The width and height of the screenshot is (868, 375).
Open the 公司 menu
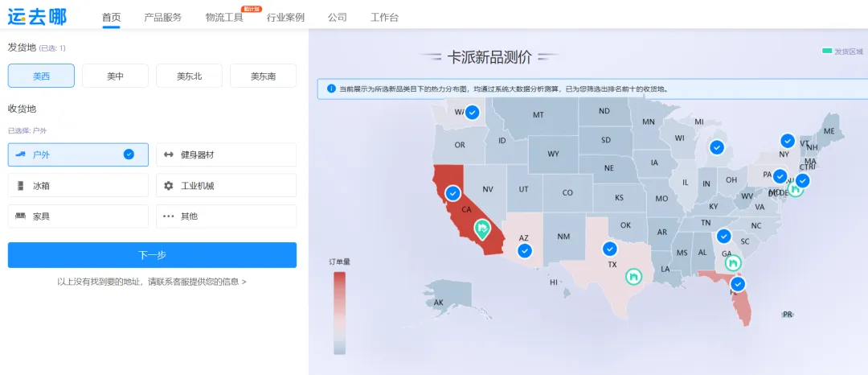pos(337,17)
